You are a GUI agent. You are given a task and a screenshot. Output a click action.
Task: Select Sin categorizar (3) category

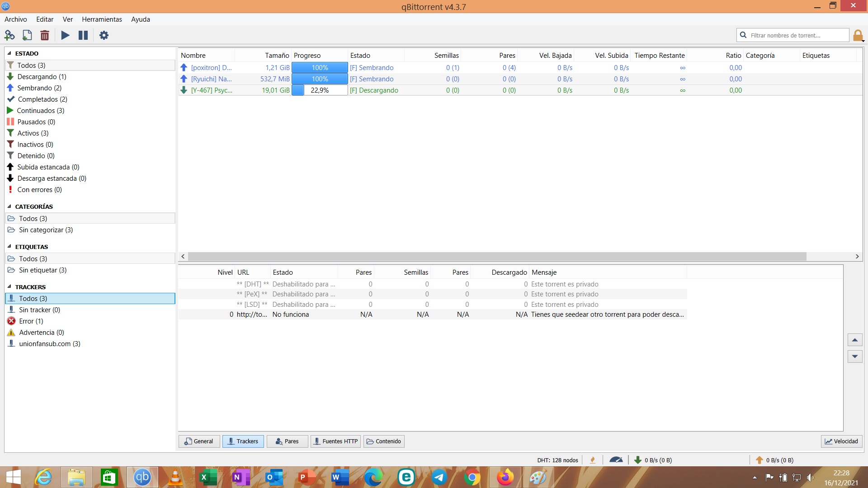tap(46, 230)
